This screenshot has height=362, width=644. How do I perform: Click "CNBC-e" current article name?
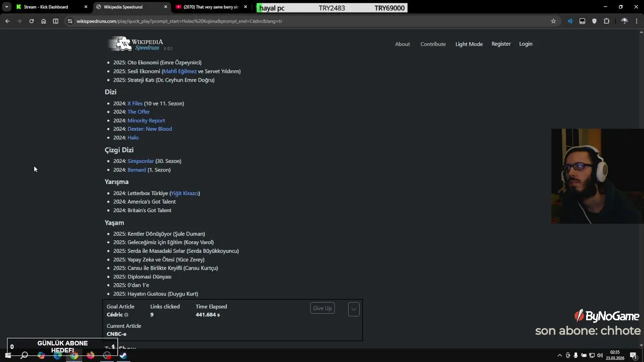[117, 334]
